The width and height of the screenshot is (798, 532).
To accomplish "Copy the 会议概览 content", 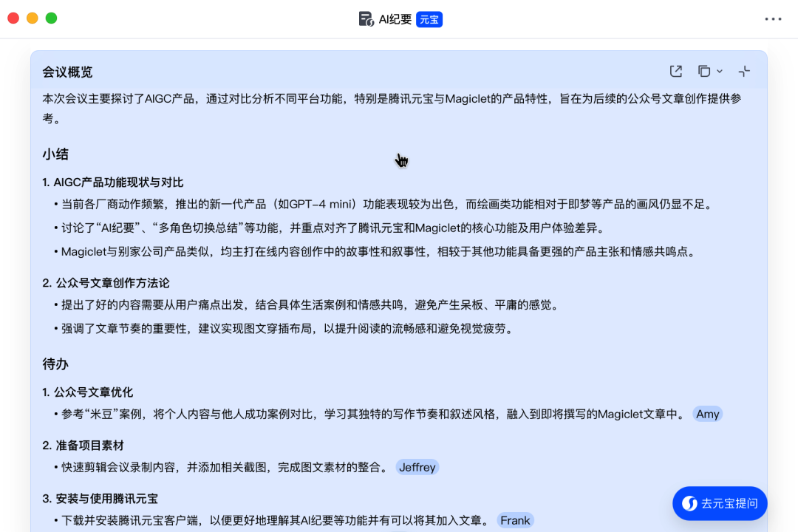I will click(702, 71).
